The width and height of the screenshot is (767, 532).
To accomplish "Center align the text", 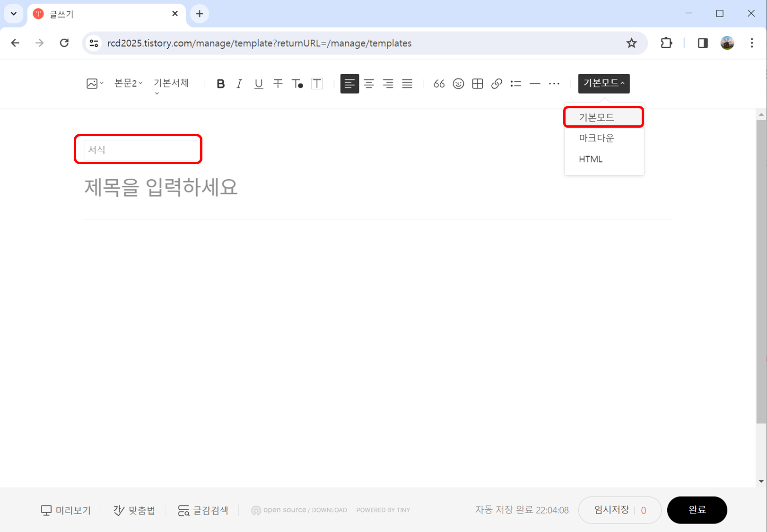I will click(369, 84).
